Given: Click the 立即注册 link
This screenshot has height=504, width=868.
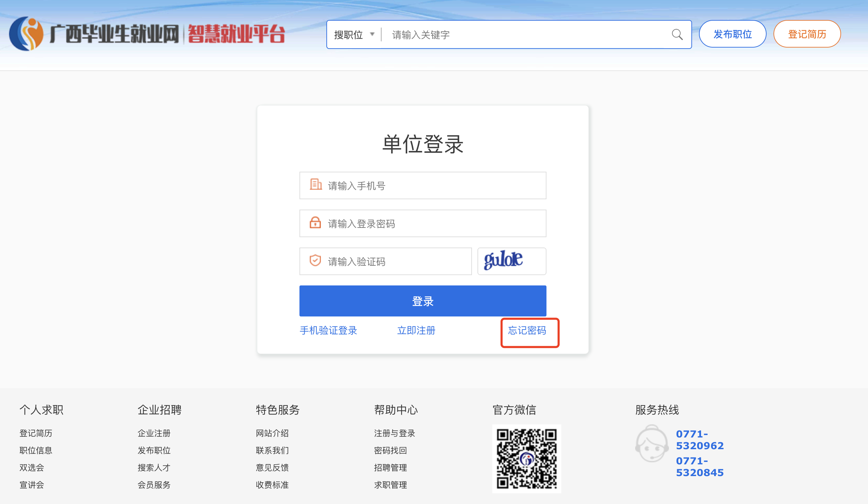Looking at the screenshot, I should click(x=416, y=330).
